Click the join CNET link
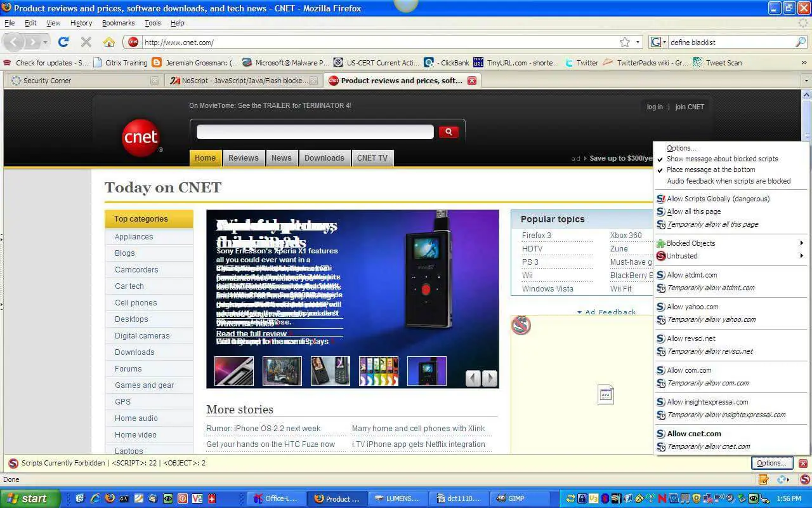812x508 pixels. coord(690,107)
